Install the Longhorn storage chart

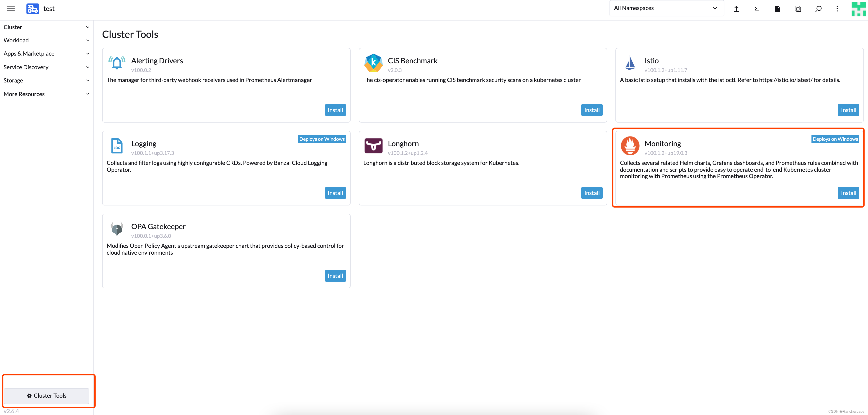[x=592, y=193]
